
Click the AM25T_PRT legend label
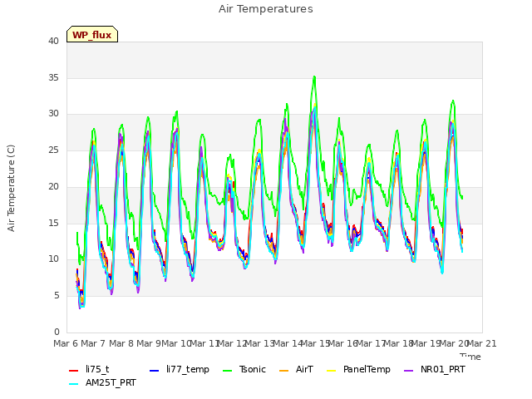pyautogui.click(x=111, y=382)
